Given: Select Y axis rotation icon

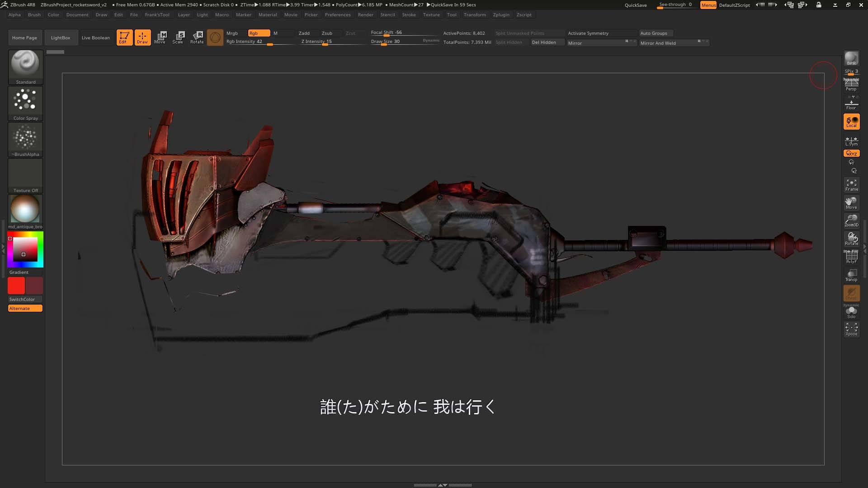Looking at the screenshot, I should pyautogui.click(x=851, y=162).
